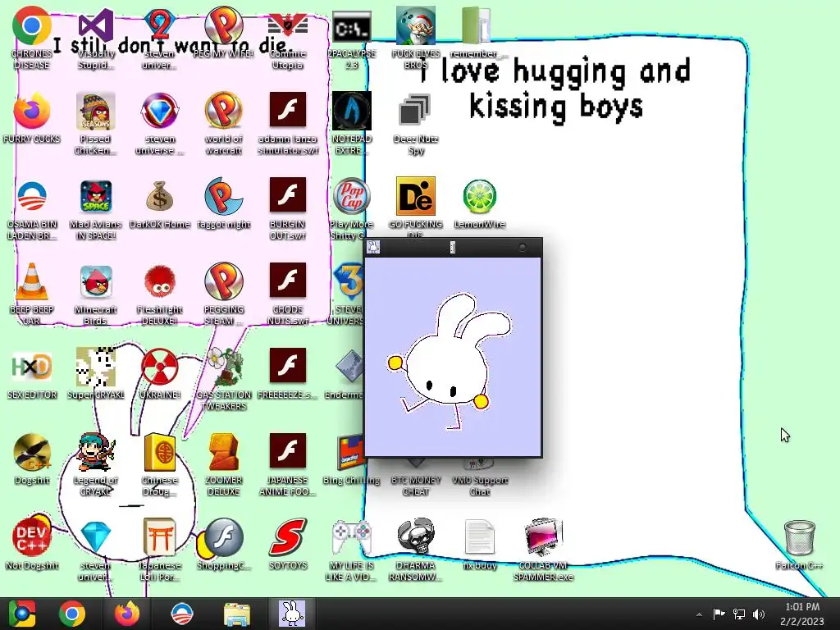Launch the Play More PopCap icon

(x=351, y=196)
